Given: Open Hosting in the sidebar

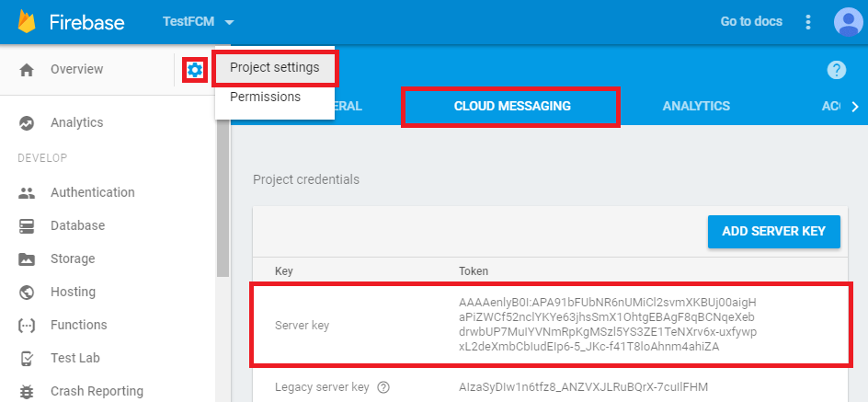Looking at the screenshot, I should [x=73, y=292].
